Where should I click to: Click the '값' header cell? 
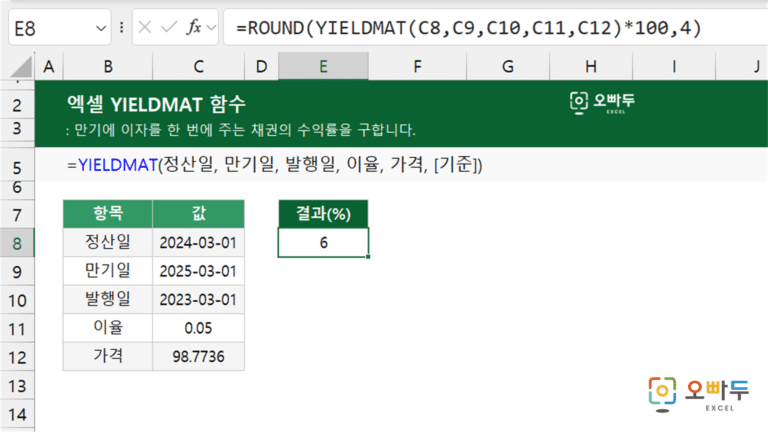coord(198,214)
